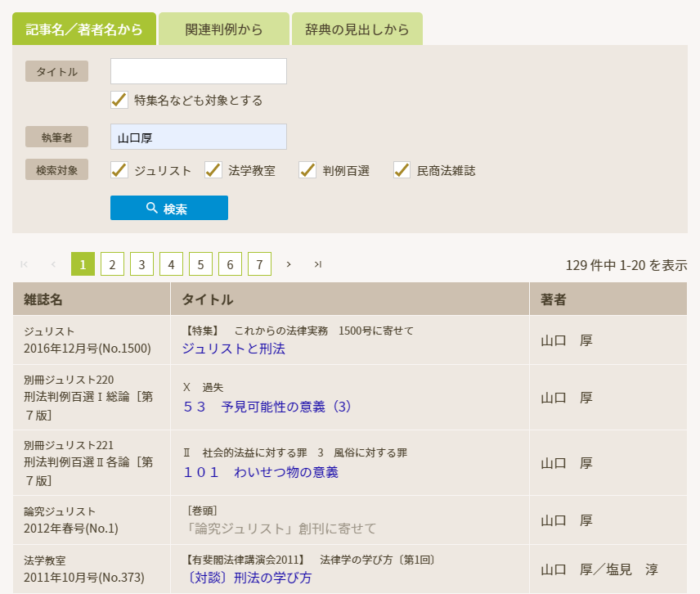Toggle 特集名なども対象とする checkbox
700x594 pixels.
(119, 100)
